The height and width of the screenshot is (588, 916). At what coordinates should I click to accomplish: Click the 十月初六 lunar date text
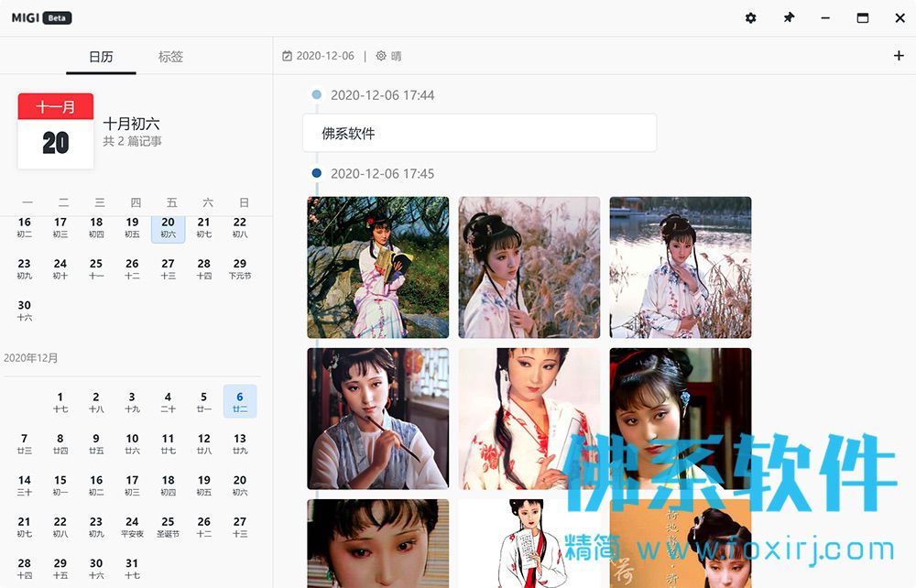[x=131, y=124]
